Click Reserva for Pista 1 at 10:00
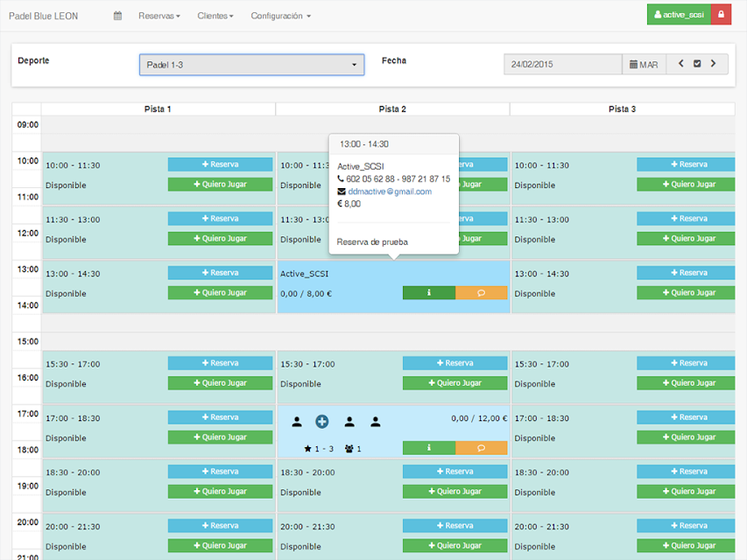 tap(220, 164)
